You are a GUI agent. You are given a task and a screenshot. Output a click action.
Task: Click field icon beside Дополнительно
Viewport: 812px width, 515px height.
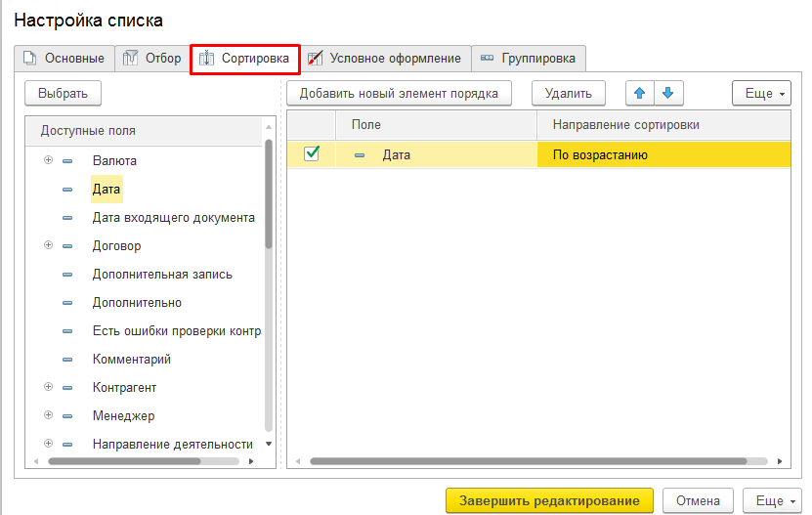[x=67, y=303]
